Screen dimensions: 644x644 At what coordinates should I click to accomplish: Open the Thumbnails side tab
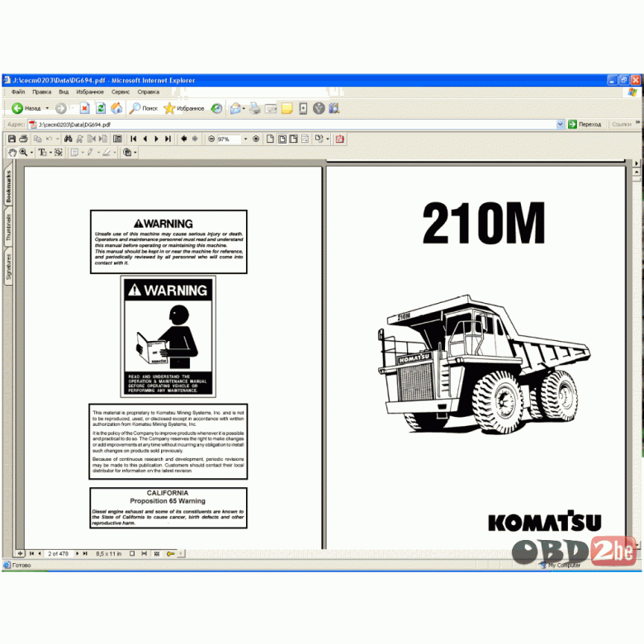pos(8,227)
